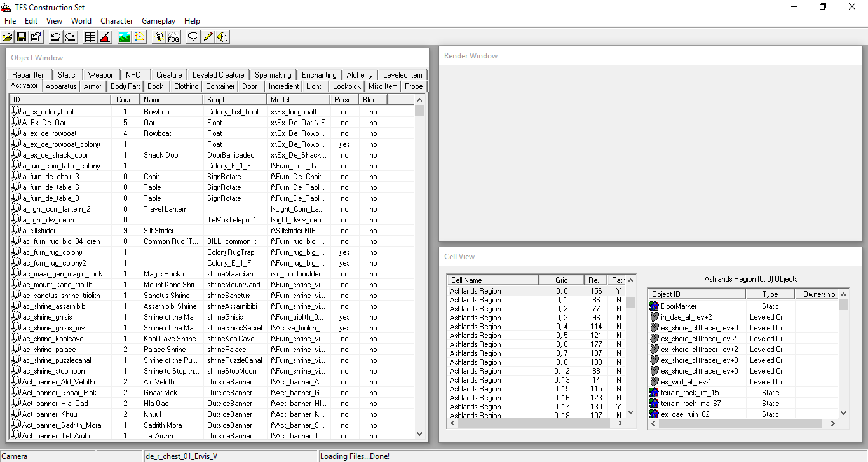Select the Ashlands Region cell with grid 0, 13
The image size is (868, 462).
[536, 380]
